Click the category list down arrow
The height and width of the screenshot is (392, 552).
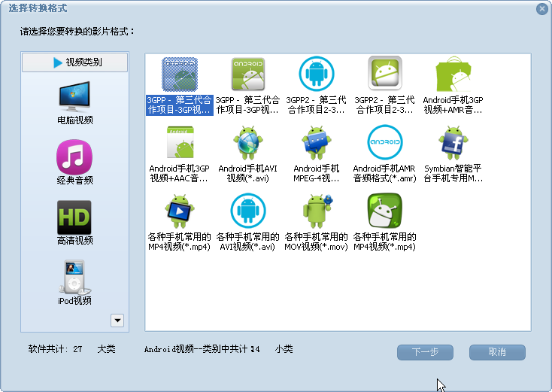tap(117, 321)
